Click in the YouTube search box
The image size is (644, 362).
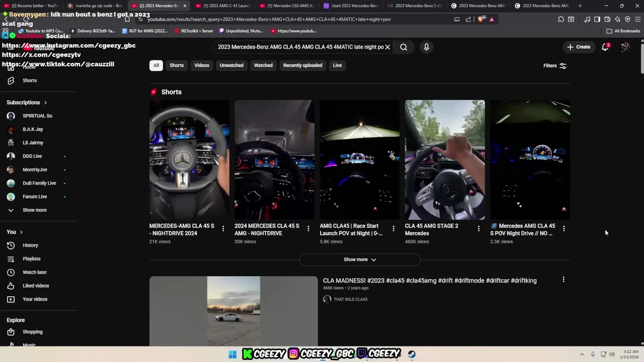tap(300, 47)
